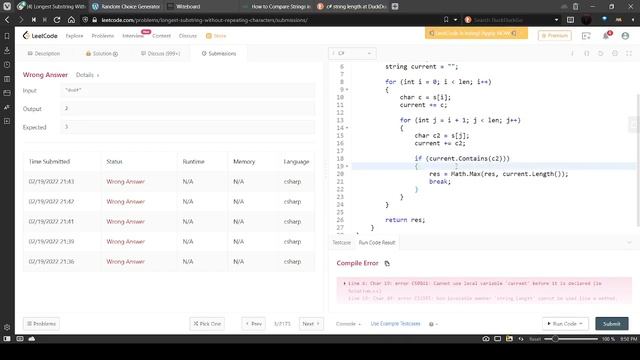
Task: Open the Problems nav link
Action: 103,36
